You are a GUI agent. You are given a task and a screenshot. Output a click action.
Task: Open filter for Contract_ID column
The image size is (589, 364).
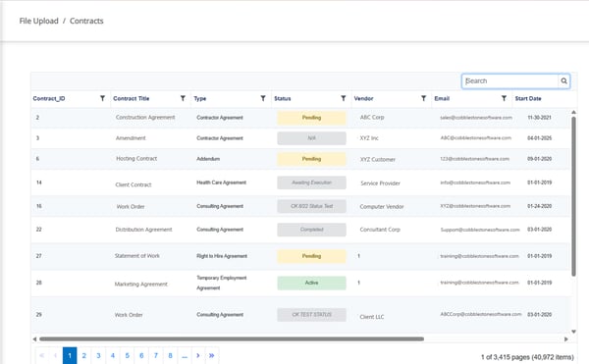pos(102,98)
